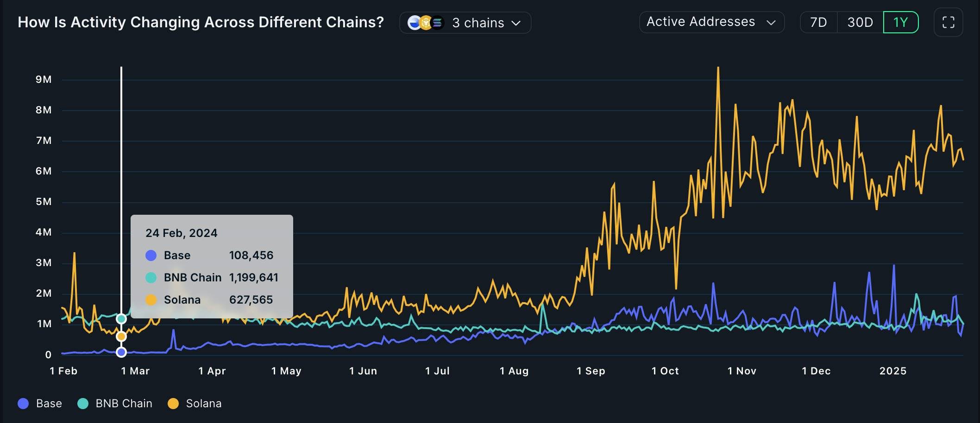Viewport: 980px width, 423px height.
Task: Toggle the Base series via its legend label
Action: 49,403
